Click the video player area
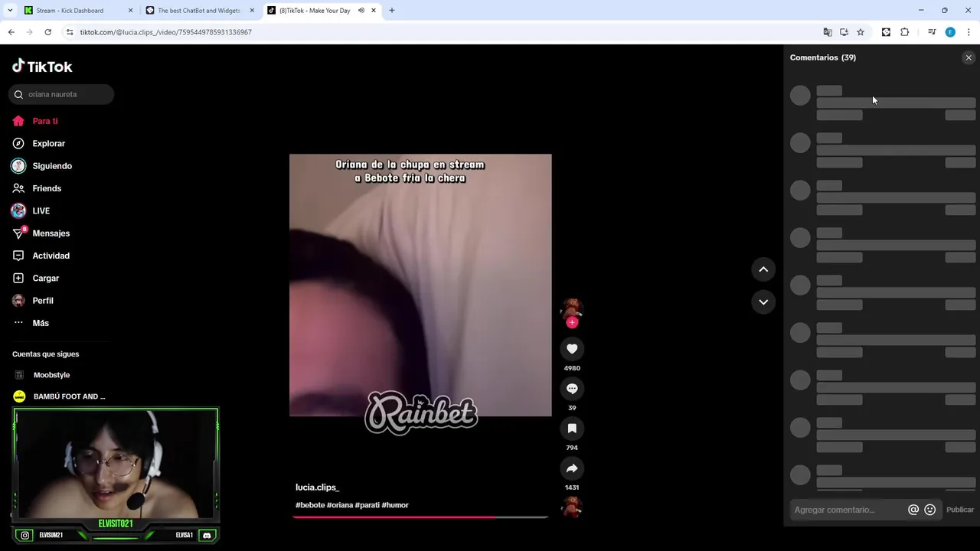Viewport: 980px width, 551px height. [x=420, y=285]
